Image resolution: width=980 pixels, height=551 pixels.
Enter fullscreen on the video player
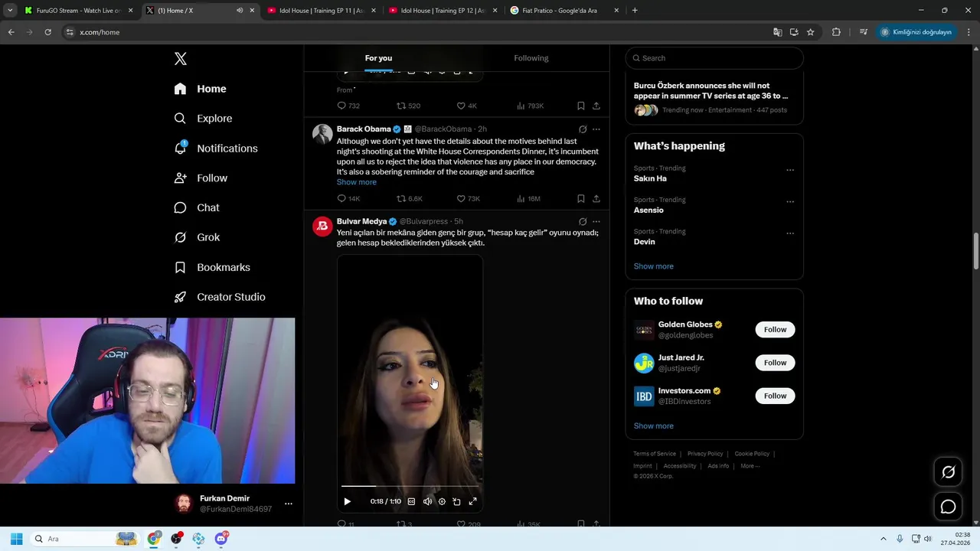472,501
